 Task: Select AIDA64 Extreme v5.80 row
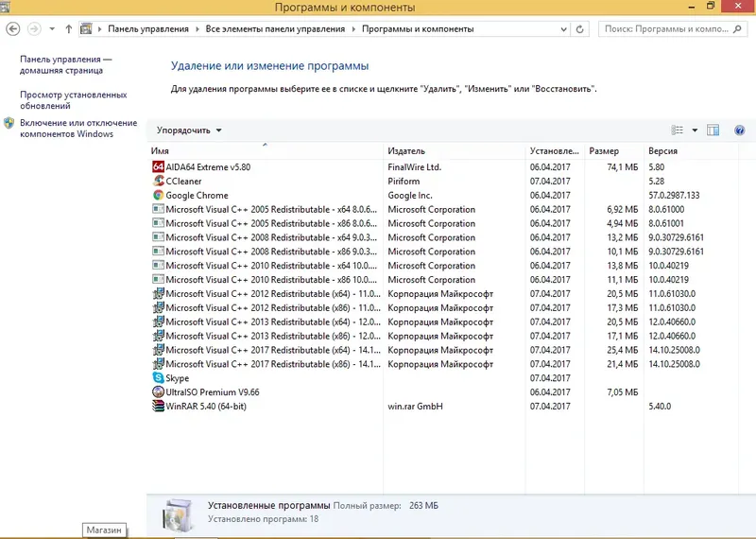point(442,167)
